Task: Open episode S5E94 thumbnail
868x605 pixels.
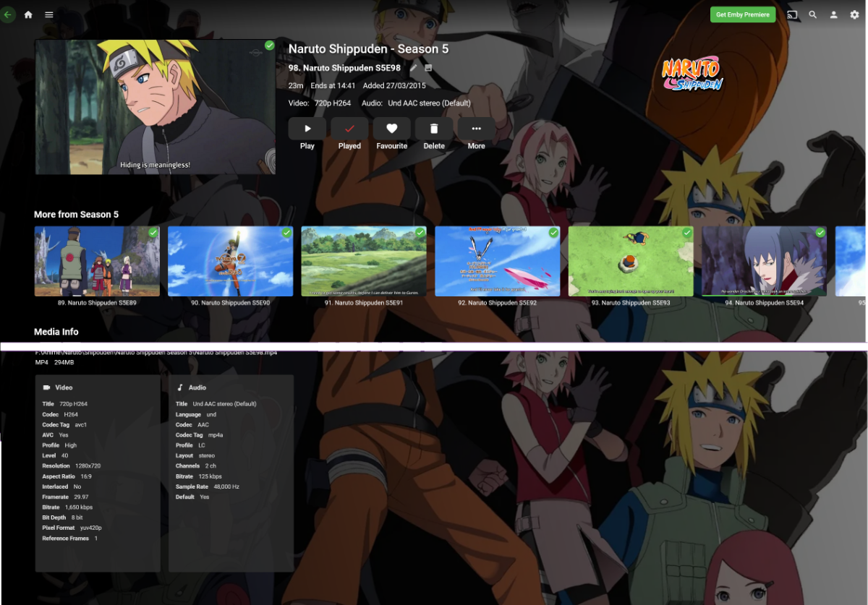Action: click(765, 261)
